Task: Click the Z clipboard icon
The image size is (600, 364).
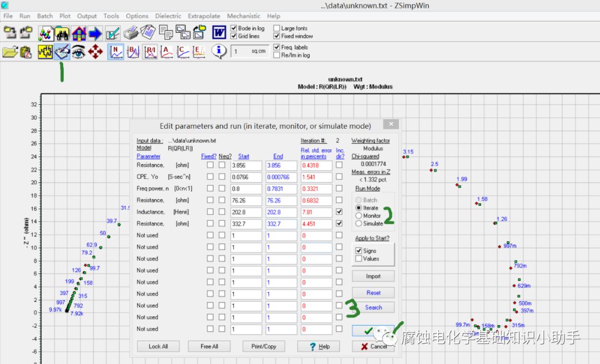Action: point(26,52)
